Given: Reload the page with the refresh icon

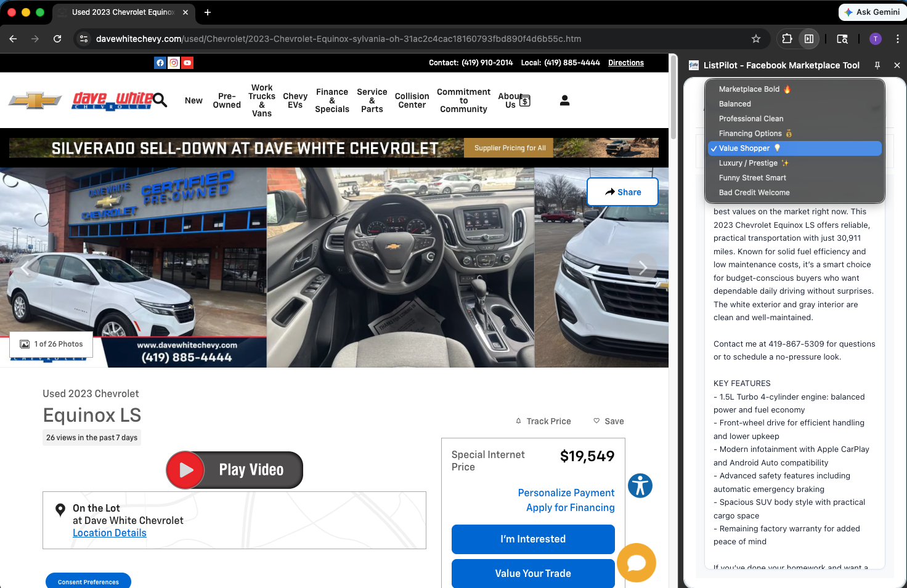Looking at the screenshot, I should pyautogui.click(x=57, y=39).
